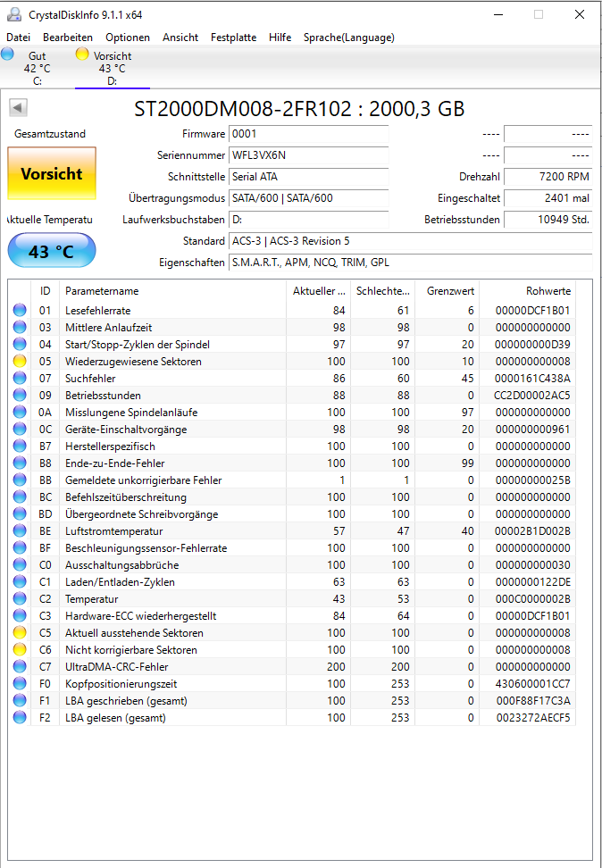Viewport: 602px width, 868px height.
Task: Select the UltraDMA-CRC-Fehler parameter name
Action: 116,667
